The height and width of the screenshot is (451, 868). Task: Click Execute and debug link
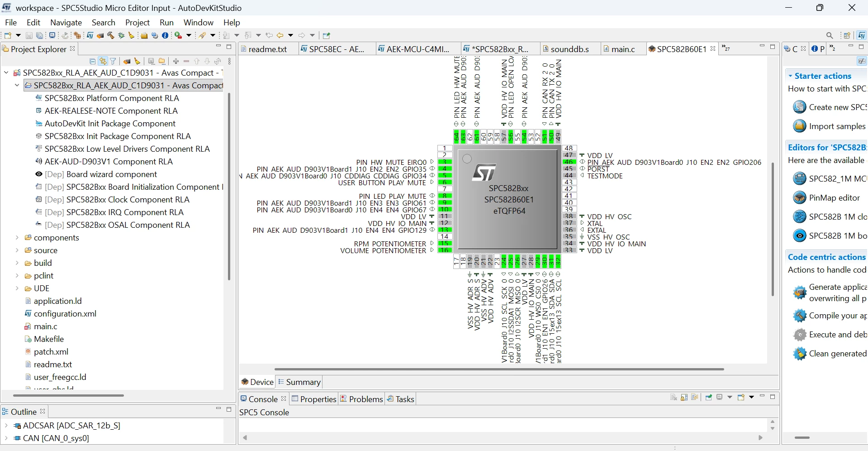pyautogui.click(x=838, y=335)
